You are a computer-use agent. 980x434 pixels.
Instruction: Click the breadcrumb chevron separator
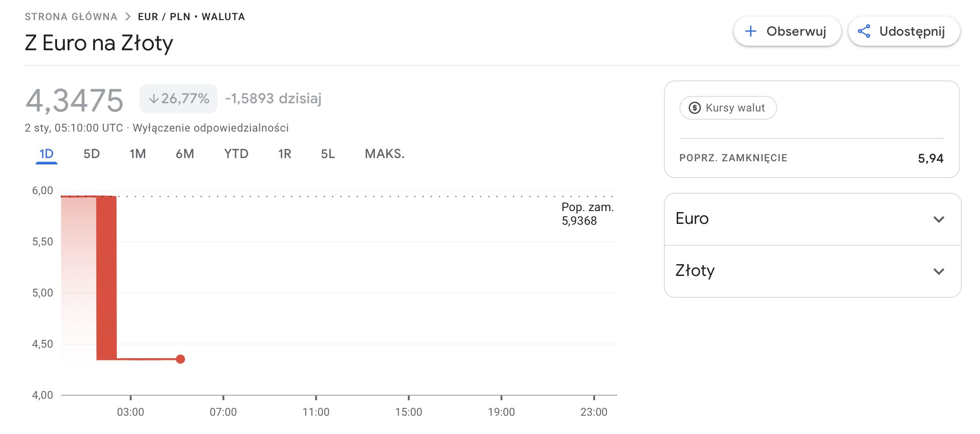pos(128,17)
